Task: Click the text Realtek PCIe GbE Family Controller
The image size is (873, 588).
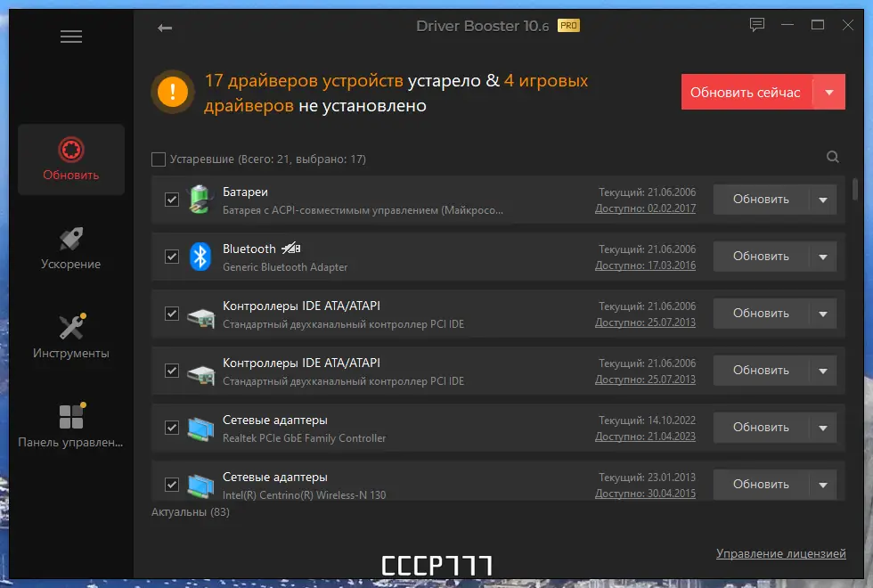Action: click(x=304, y=438)
